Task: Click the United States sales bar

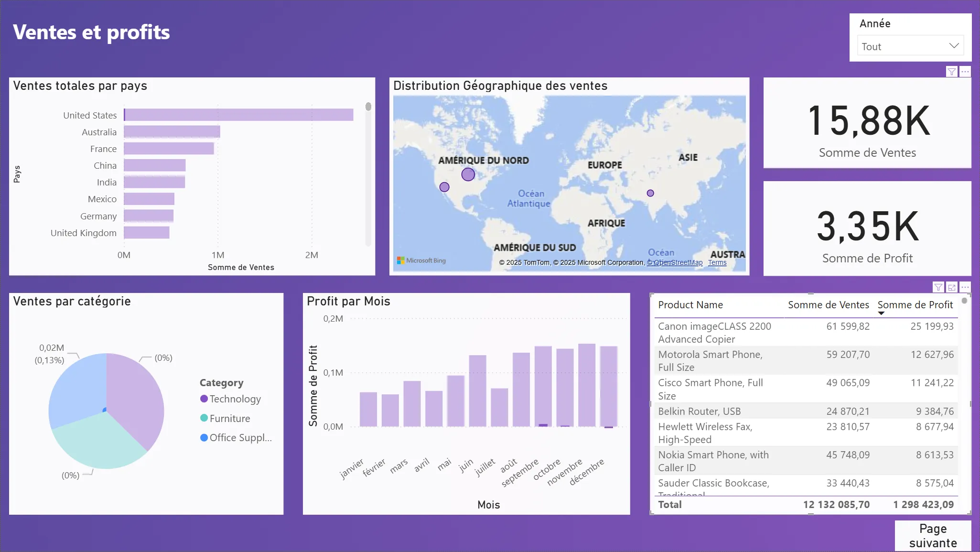Action: coord(238,115)
